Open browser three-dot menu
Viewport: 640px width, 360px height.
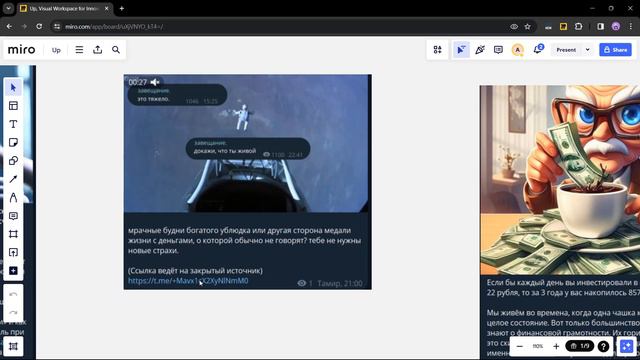(x=631, y=27)
